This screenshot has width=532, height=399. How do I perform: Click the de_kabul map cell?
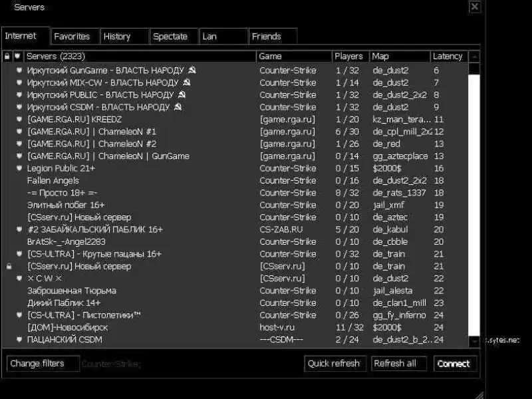pyautogui.click(x=390, y=229)
